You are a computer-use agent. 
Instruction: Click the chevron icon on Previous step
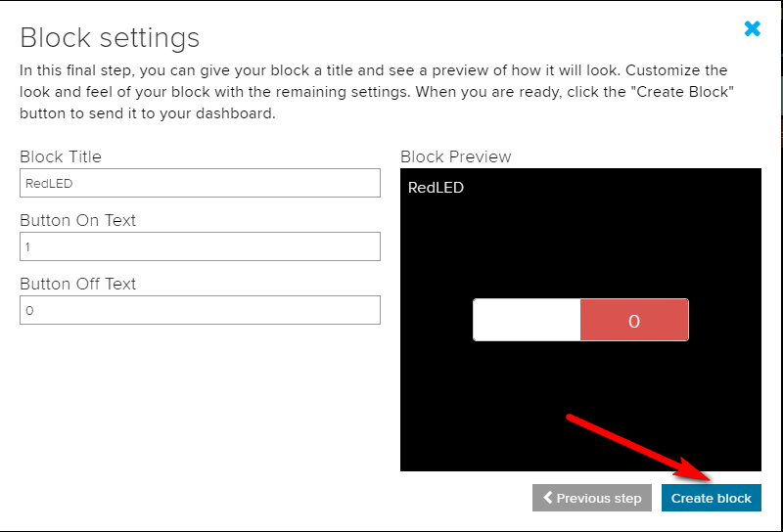(548, 498)
